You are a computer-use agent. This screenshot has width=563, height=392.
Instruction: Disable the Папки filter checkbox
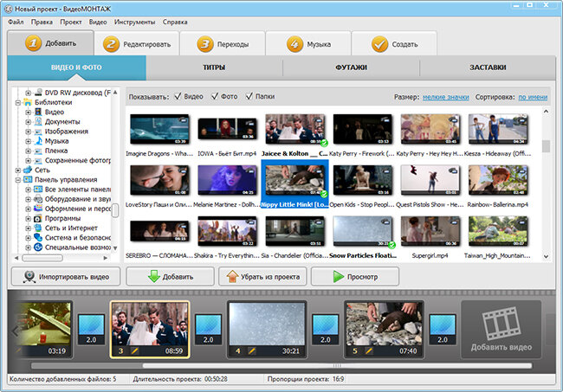[249, 96]
